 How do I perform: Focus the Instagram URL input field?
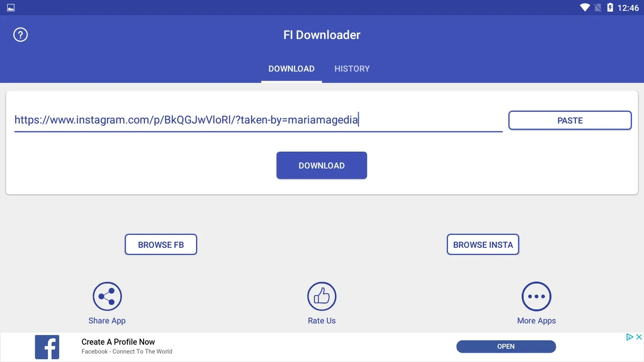click(259, 120)
